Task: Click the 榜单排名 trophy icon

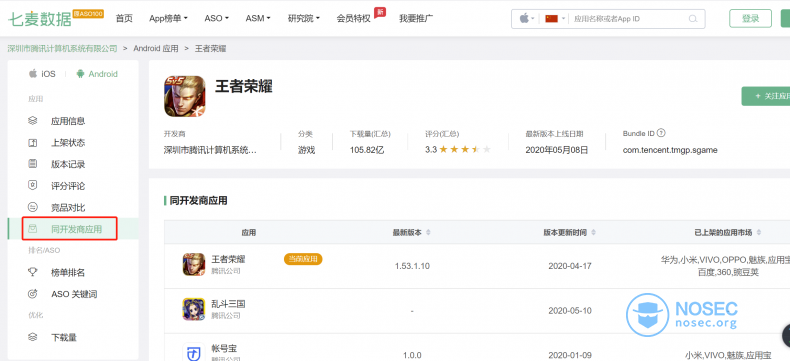Action: click(33, 272)
